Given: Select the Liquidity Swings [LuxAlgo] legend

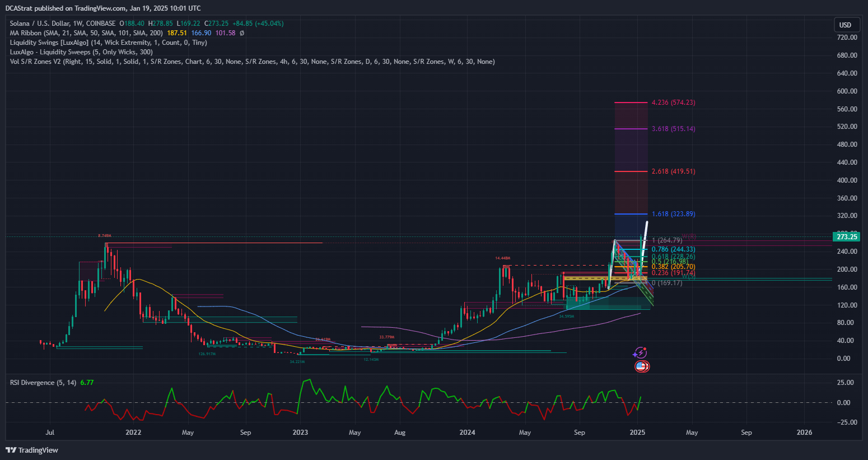Looking at the screenshot, I should pyautogui.click(x=108, y=43).
